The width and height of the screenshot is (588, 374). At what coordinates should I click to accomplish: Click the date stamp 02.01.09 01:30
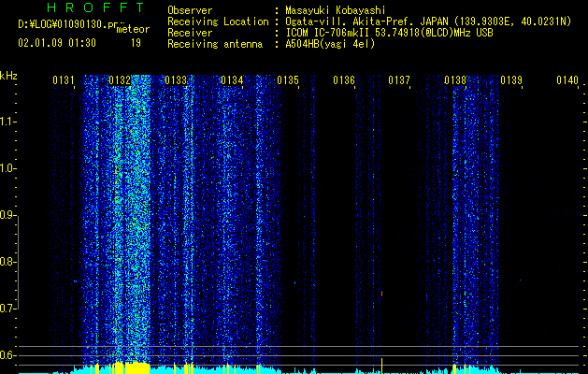pyautogui.click(x=57, y=43)
